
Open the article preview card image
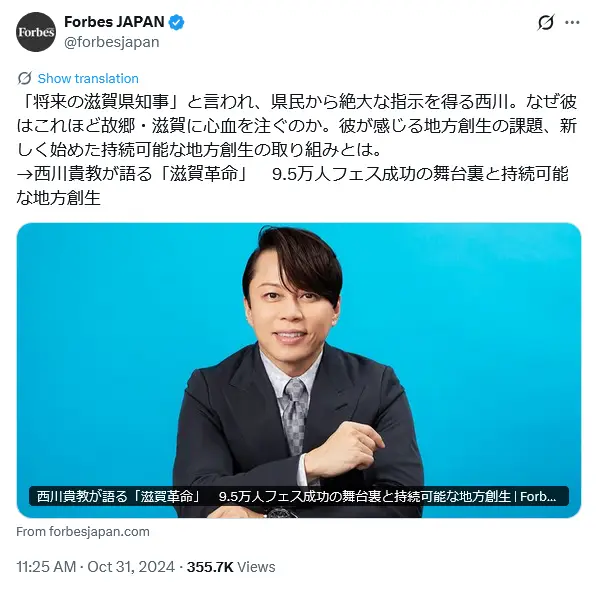tap(299, 370)
